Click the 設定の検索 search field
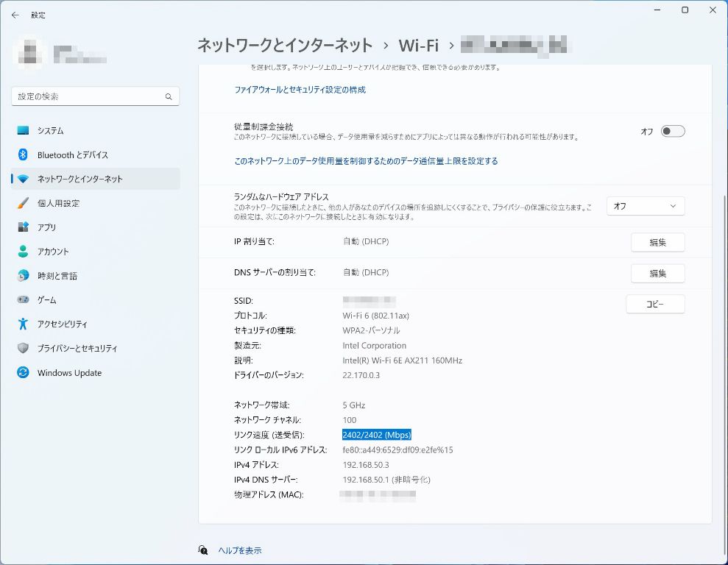The image size is (728, 565). click(x=88, y=96)
